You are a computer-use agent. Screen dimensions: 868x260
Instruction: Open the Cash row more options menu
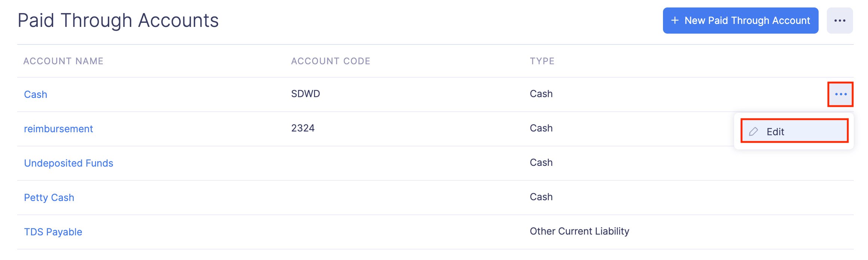coord(840,94)
